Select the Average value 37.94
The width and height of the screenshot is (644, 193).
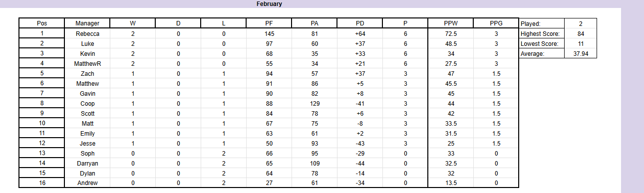[x=581, y=53]
